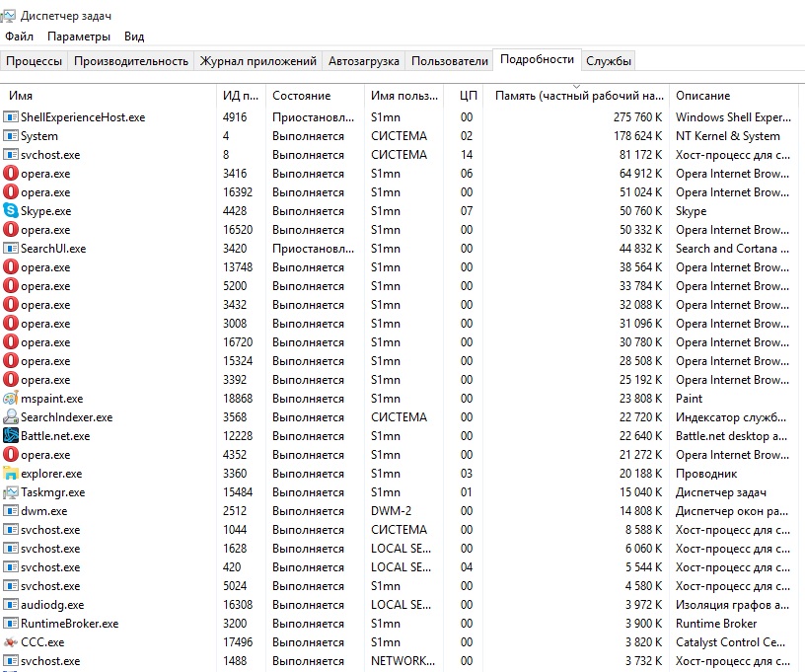Viewport: 805px width, 672px height.
Task: Click the Opera icon for PID 16720
Action: pyautogui.click(x=10, y=341)
